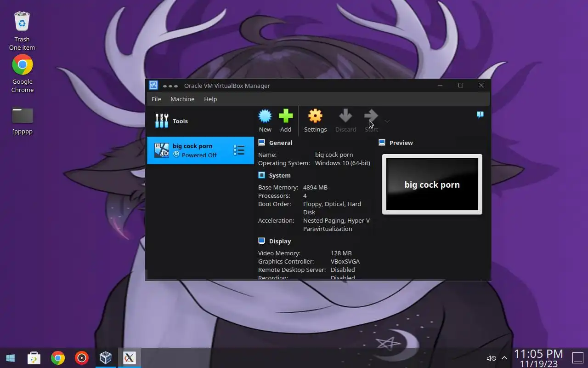Select the Windows 10 VM icon in list
The width and height of the screenshot is (588, 368).
(161, 150)
